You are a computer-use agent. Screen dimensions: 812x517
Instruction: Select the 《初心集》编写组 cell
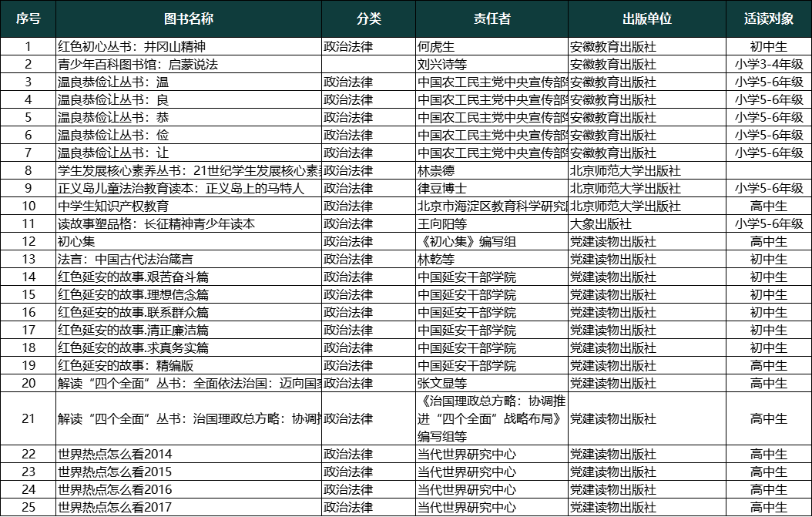[x=459, y=242]
